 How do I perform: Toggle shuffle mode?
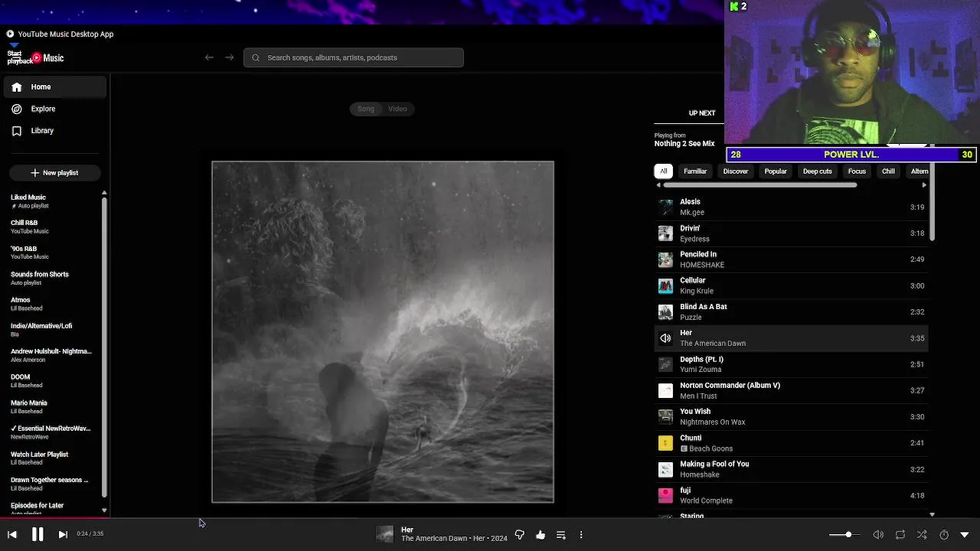pos(922,535)
